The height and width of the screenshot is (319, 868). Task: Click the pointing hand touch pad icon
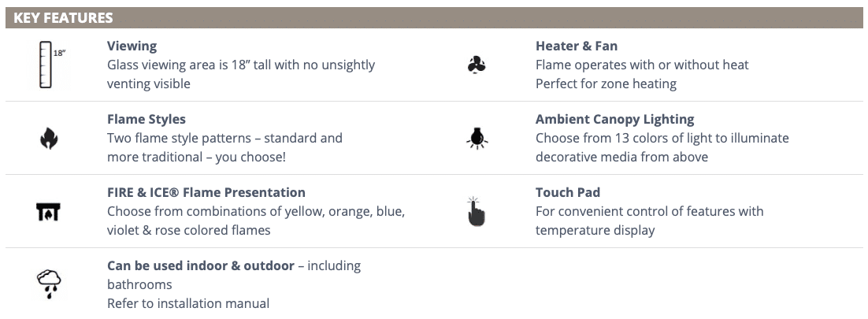tap(475, 212)
